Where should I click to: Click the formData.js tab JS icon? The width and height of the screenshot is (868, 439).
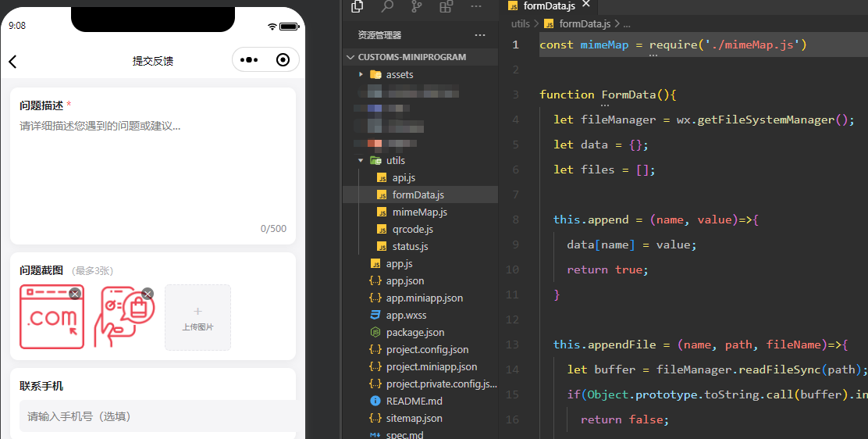point(513,5)
